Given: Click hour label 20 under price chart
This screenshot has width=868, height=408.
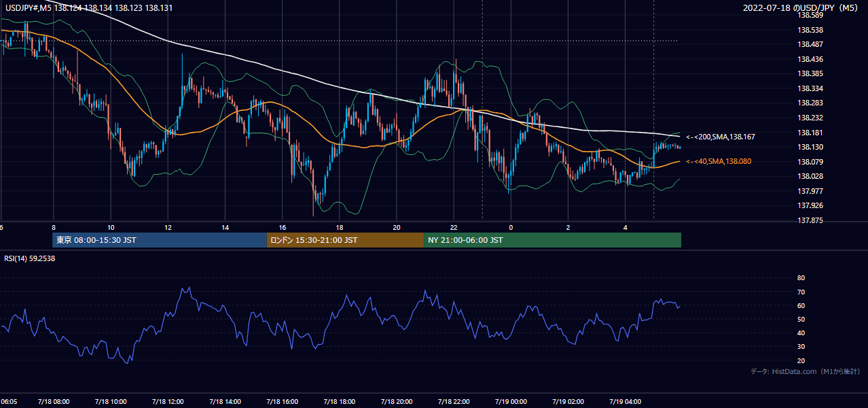Looking at the screenshot, I should 397,227.
